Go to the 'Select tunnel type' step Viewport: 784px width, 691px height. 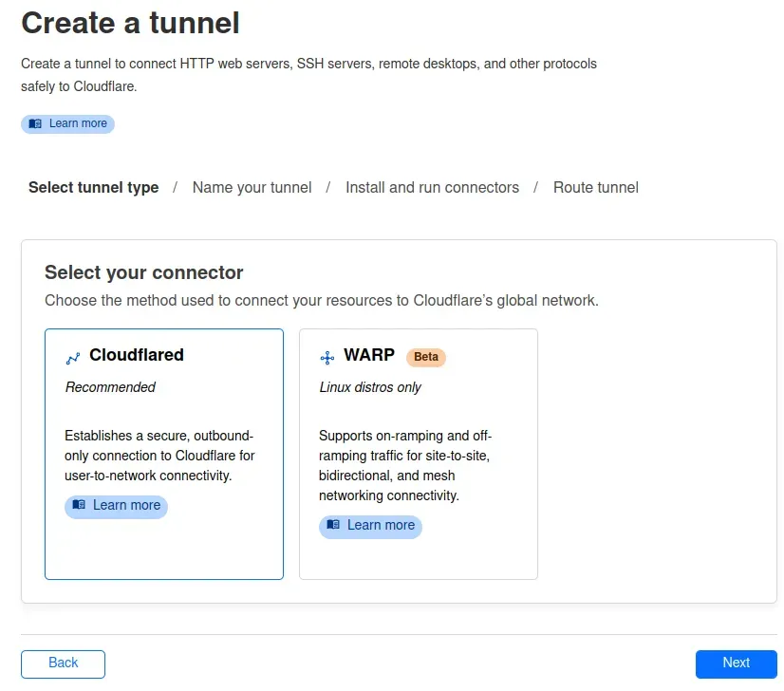(x=93, y=187)
